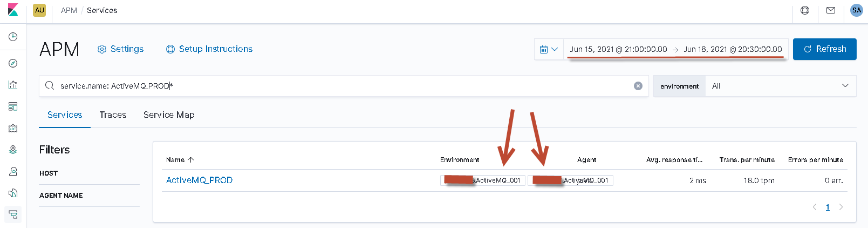This screenshot has height=228, width=868.
Task: Open the newsfeed mail icon
Action: [x=831, y=10]
